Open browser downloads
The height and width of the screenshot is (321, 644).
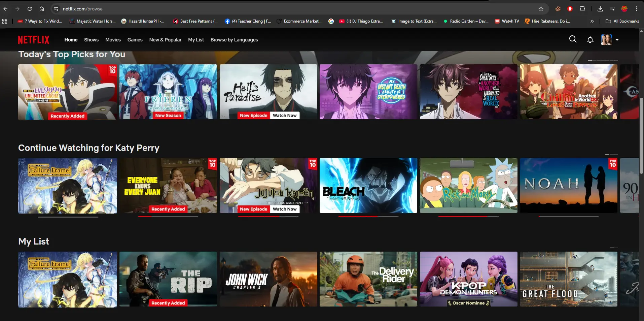point(600,9)
